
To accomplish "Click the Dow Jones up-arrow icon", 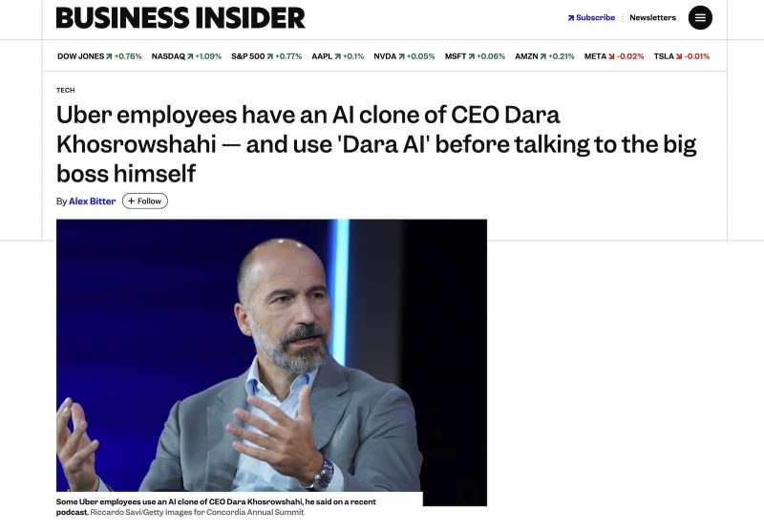I will (x=109, y=56).
